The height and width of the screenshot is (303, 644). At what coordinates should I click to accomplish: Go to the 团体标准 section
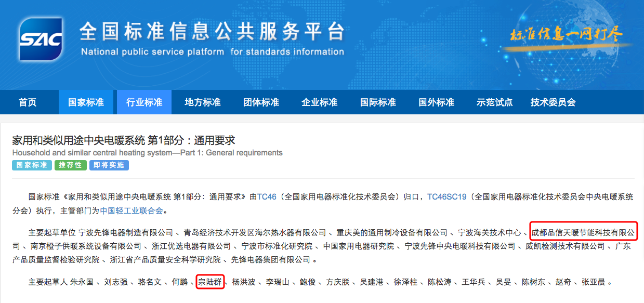[x=261, y=102]
